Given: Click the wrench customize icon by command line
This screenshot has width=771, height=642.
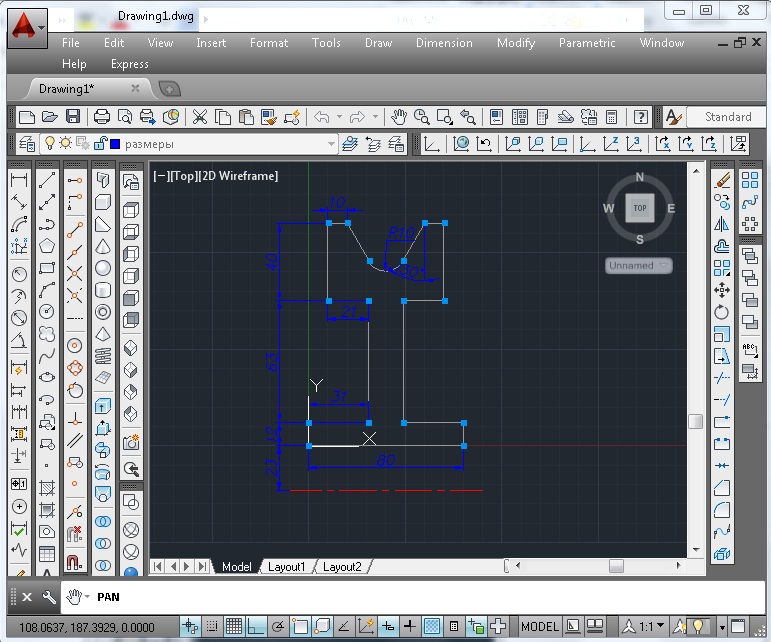Looking at the screenshot, I should 49,597.
